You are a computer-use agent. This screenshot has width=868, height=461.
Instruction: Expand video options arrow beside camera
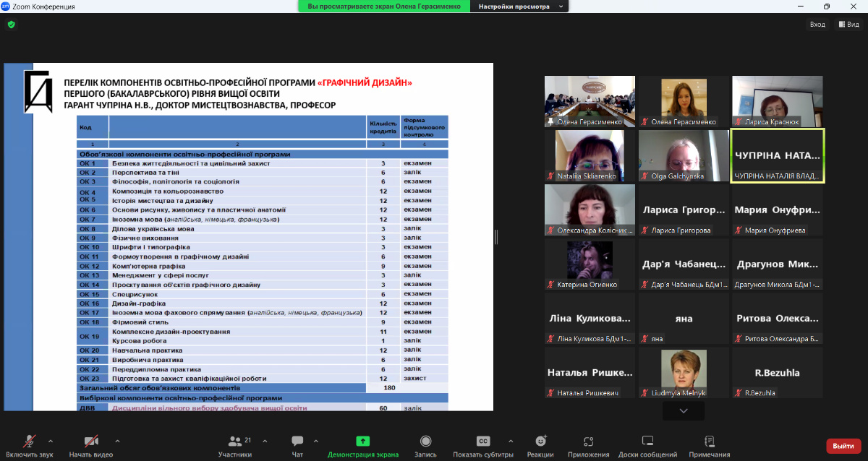click(x=117, y=440)
